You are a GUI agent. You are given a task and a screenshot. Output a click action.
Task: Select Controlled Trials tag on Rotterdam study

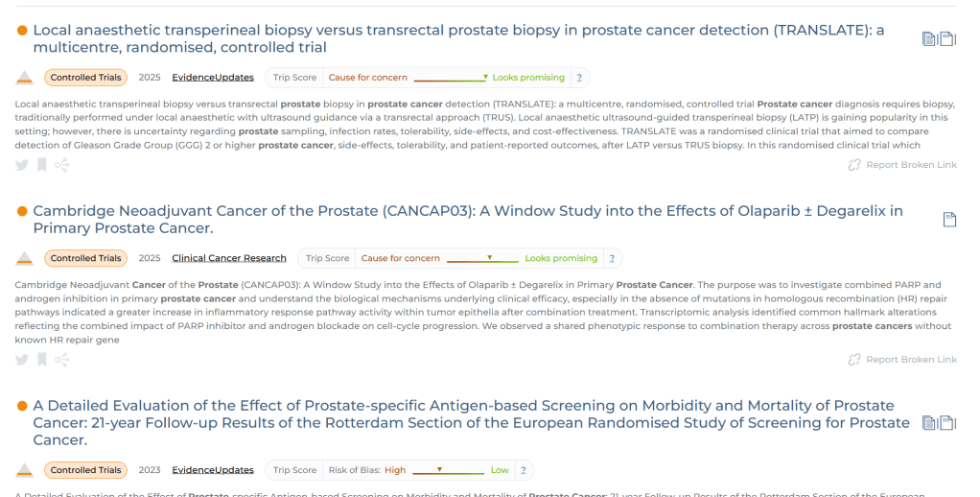coord(86,470)
